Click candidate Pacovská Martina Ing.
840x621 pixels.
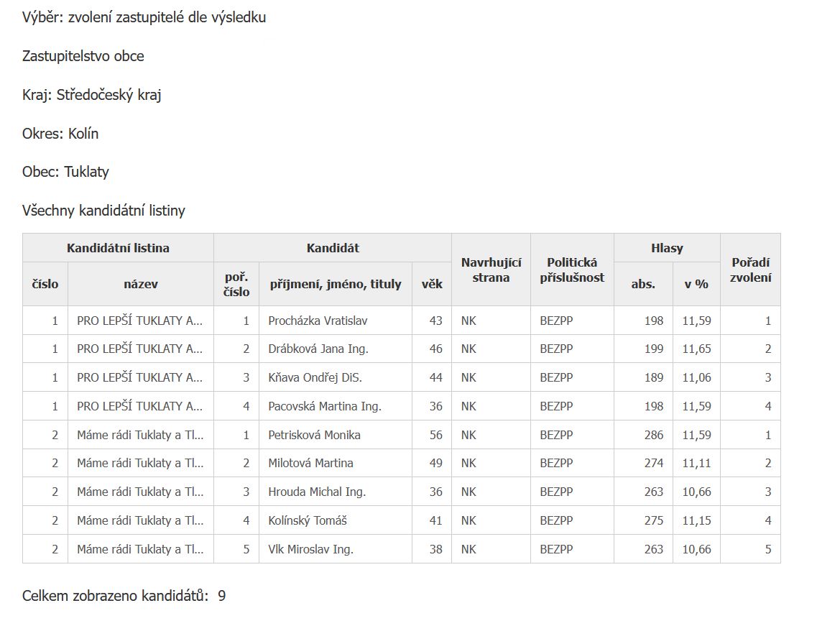pos(324,406)
